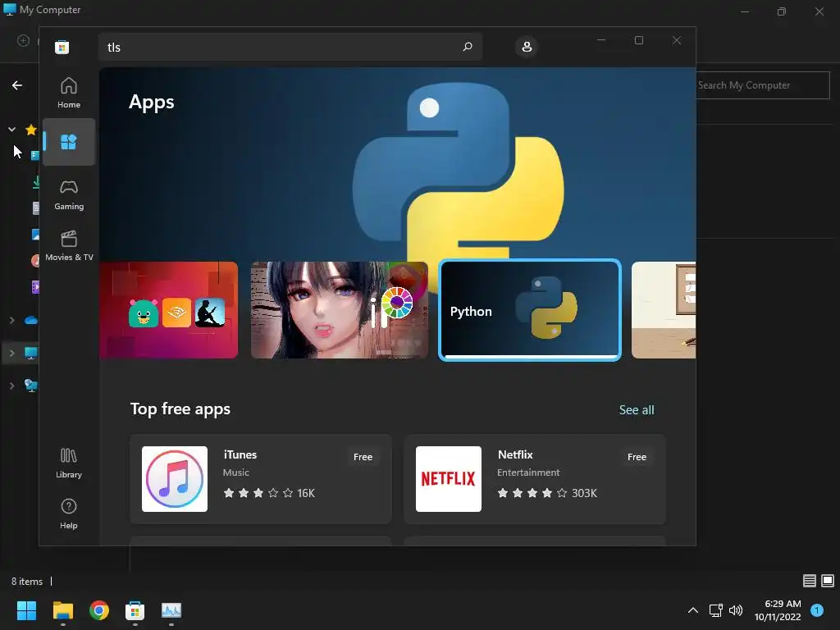The height and width of the screenshot is (630, 840).
Task: Open the Library sidebar item
Action: [x=69, y=463]
